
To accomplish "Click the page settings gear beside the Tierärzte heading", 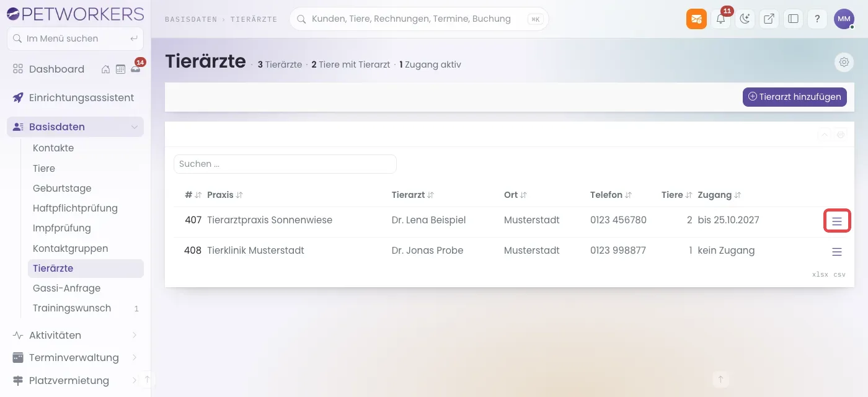I will [x=844, y=62].
